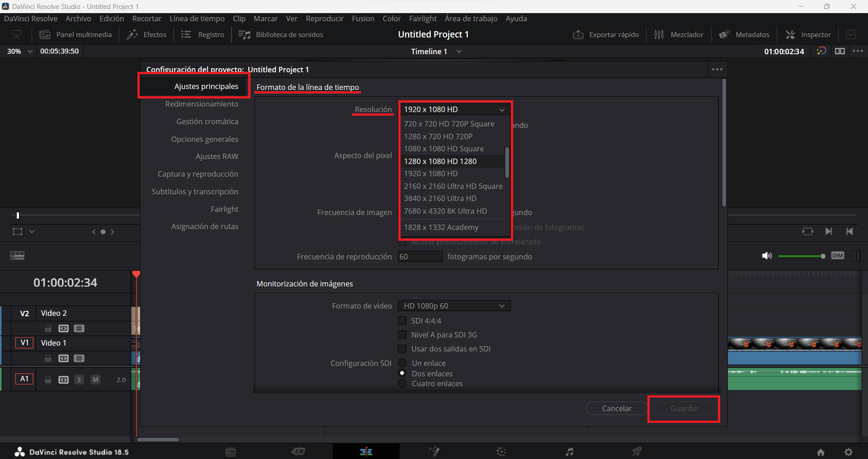This screenshot has width=868, height=459.
Task: Switch to the Color page icon
Action: (x=501, y=452)
